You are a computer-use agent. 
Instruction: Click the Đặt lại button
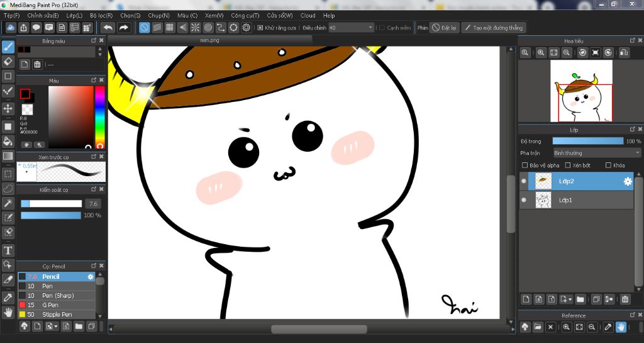click(444, 28)
